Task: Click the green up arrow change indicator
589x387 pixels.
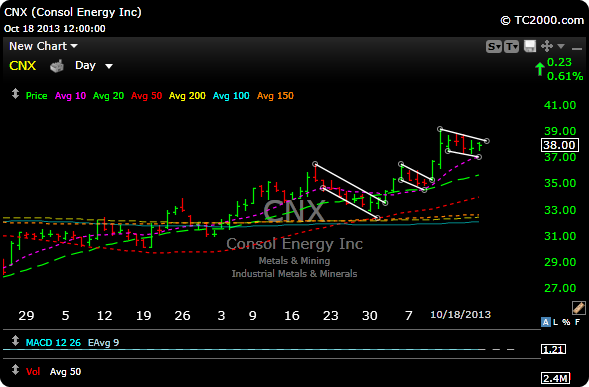Action: pos(540,69)
